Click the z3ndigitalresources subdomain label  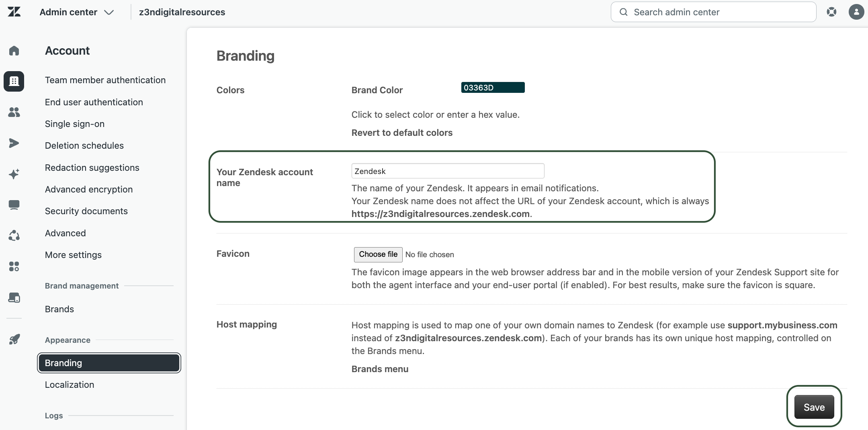tap(182, 12)
